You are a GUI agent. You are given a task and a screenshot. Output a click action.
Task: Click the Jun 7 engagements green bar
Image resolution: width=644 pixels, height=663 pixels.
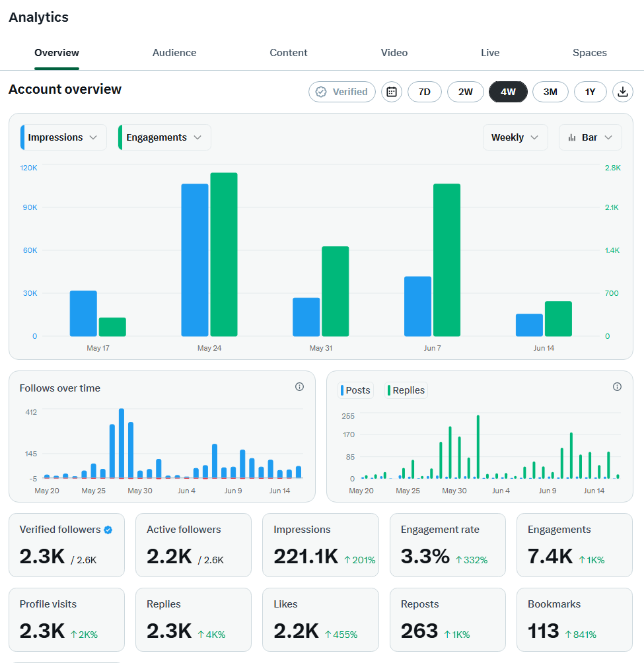tap(447, 260)
